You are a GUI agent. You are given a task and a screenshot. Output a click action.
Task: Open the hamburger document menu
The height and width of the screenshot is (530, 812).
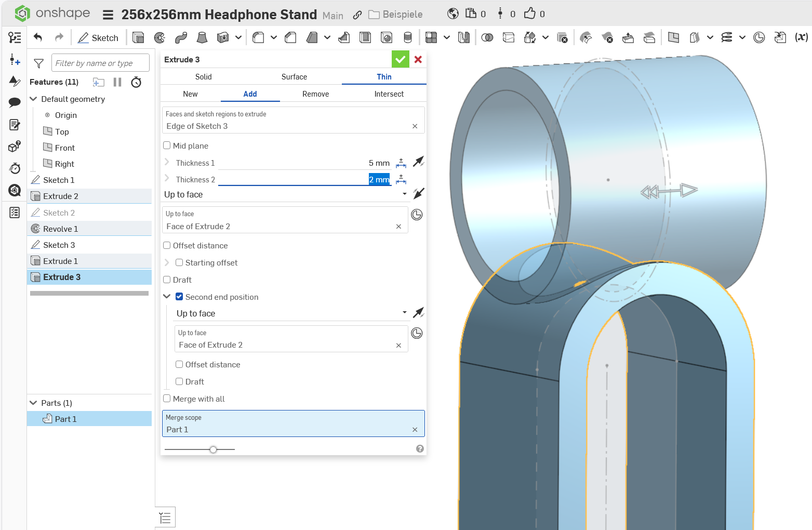108,15
